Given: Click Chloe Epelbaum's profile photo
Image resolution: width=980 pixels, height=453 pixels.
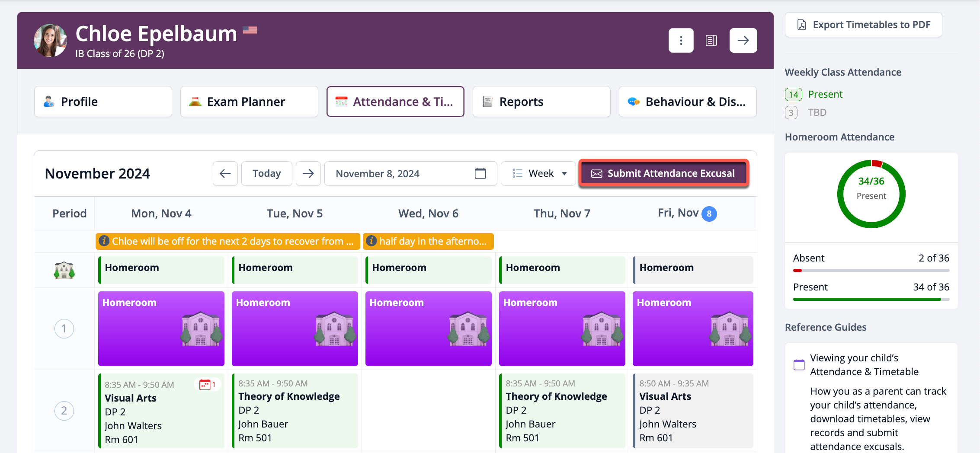Looking at the screenshot, I should [x=51, y=41].
